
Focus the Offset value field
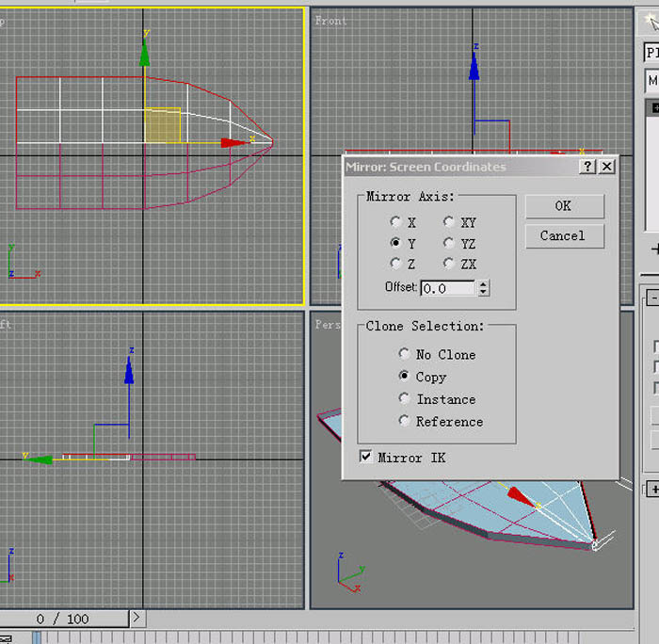(x=447, y=288)
